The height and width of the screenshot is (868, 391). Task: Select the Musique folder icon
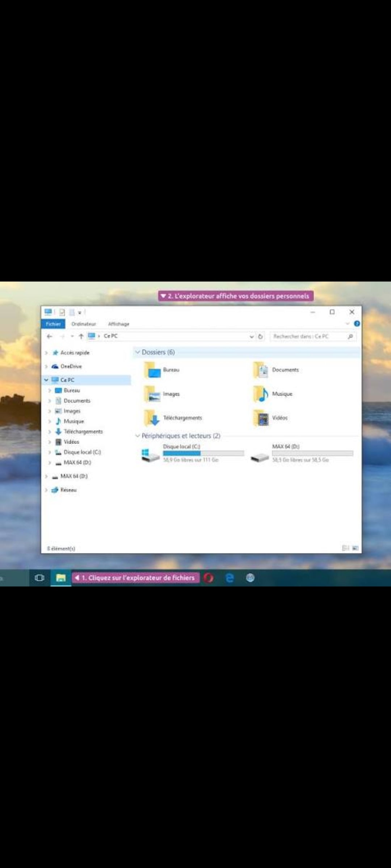pyautogui.click(x=261, y=394)
